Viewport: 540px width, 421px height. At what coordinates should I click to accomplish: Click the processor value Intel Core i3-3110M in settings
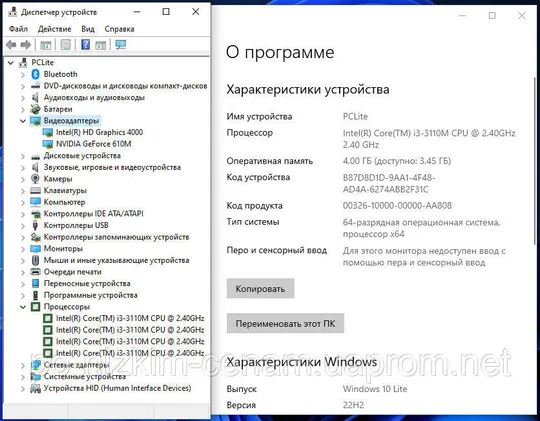pos(429,139)
